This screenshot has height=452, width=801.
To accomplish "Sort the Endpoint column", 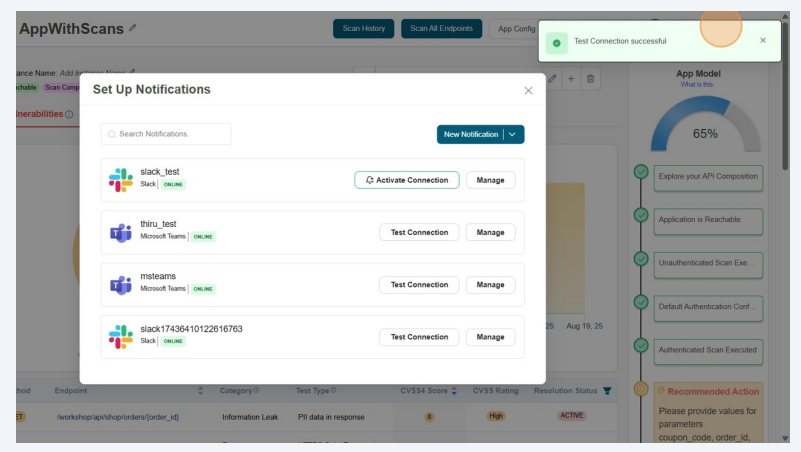I will [201, 390].
